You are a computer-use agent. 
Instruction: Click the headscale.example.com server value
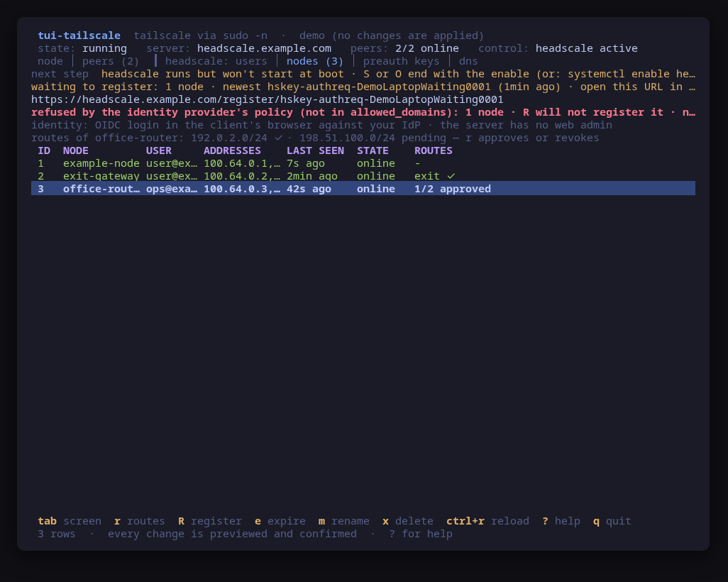pos(264,48)
